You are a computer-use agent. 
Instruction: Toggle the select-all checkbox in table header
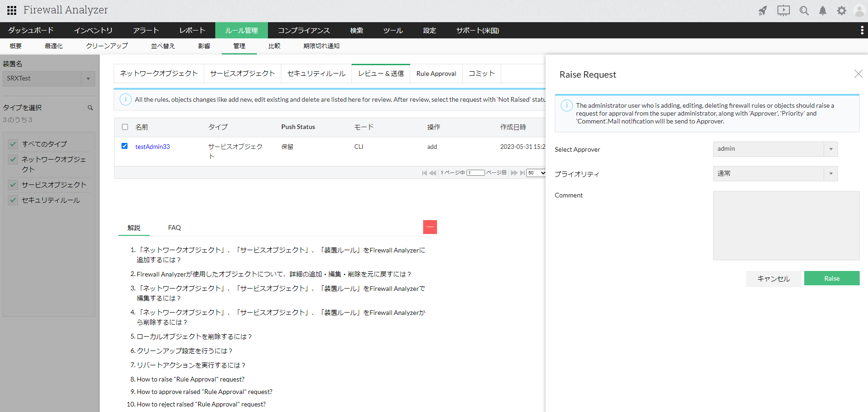(125, 127)
